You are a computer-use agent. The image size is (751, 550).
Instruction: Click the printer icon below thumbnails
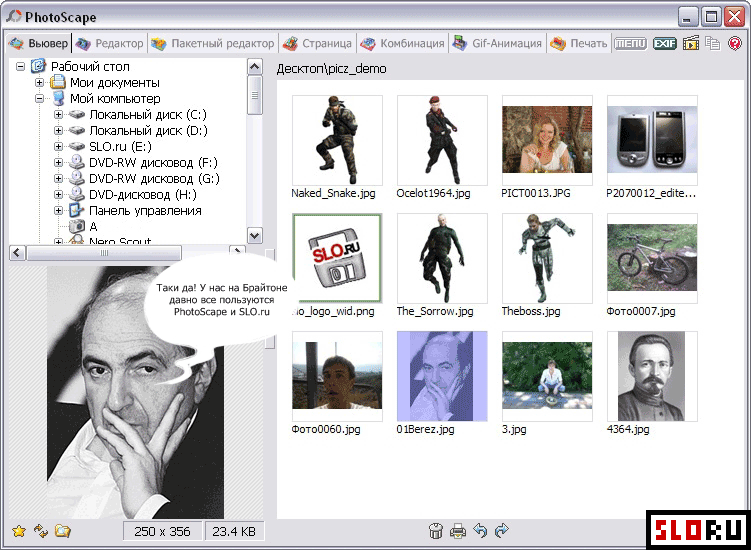[458, 531]
